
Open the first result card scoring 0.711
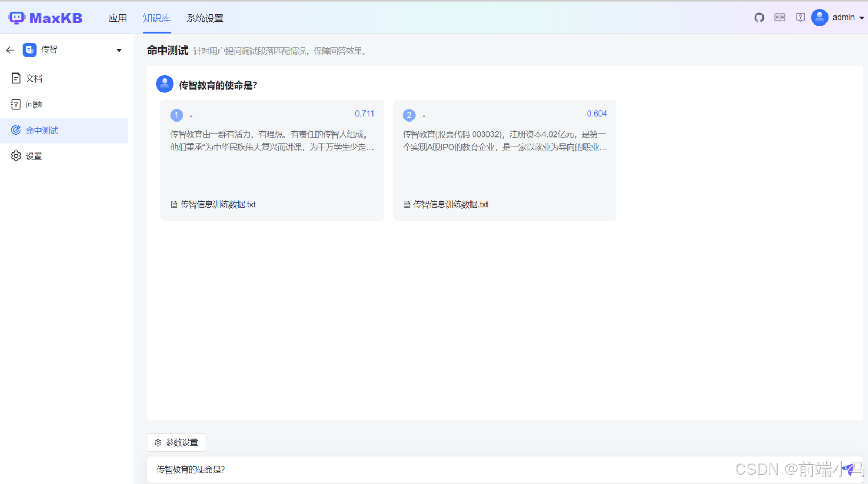point(272,160)
